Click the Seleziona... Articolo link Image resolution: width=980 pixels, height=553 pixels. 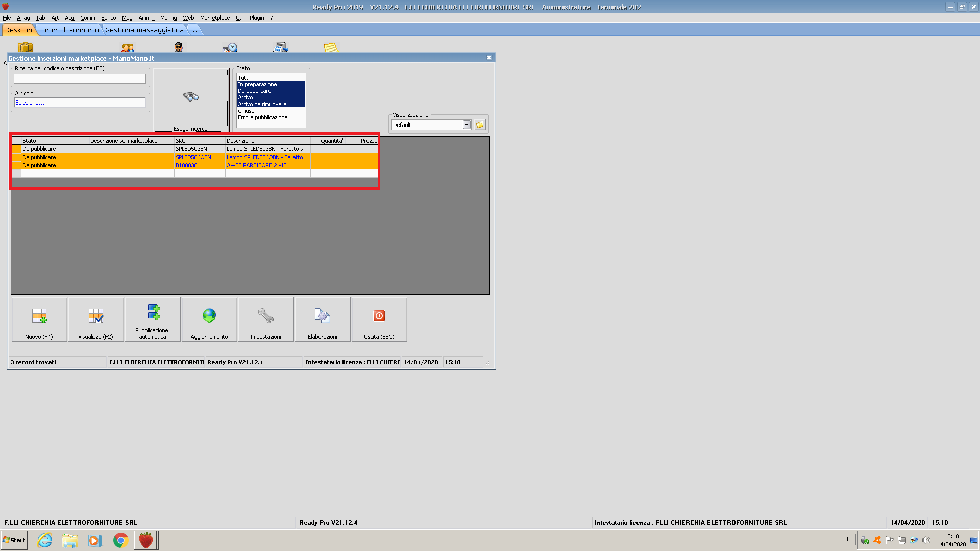pos(30,103)
